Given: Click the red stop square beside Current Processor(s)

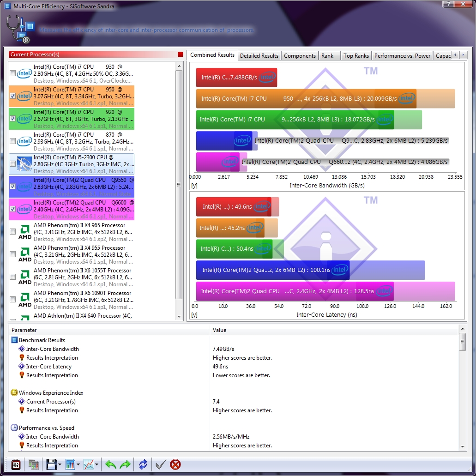Looking at the screenshot, I should pyautogui.click(x=181, y=54).
